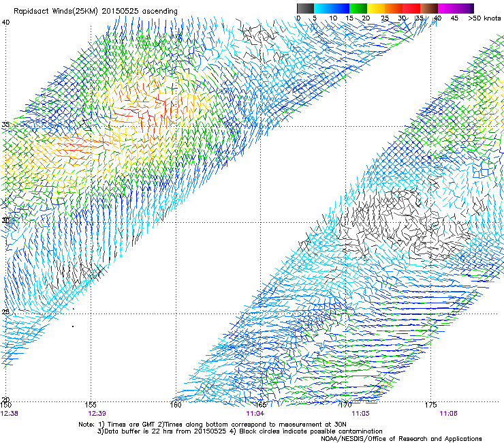Click the '0' value on the color legend
Image resolution: width=504 pixels, height=443 pixels.
pos(298,18)
